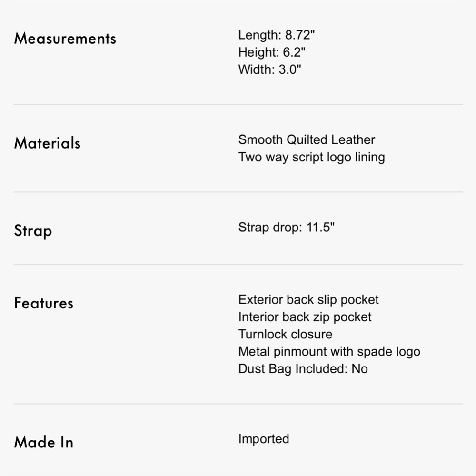
Task: Select Smooth Quilted Leather text
Action: pos(307,140)
